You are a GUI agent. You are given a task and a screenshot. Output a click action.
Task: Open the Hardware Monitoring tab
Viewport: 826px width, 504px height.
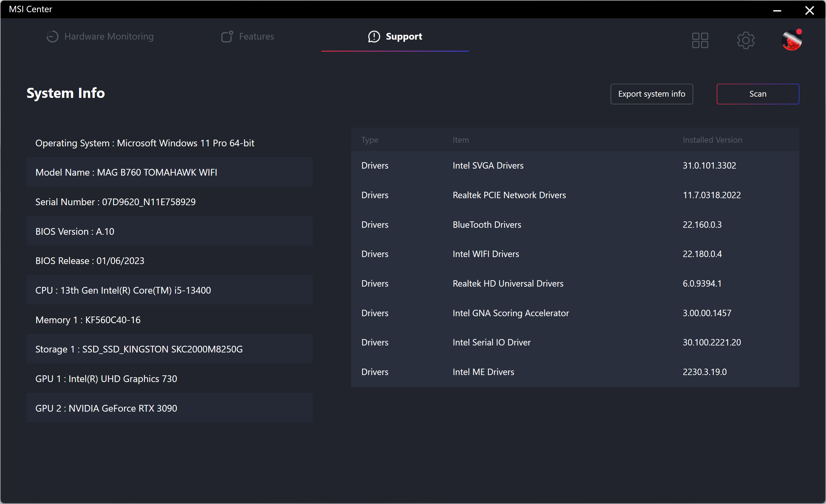pos(100,36)
